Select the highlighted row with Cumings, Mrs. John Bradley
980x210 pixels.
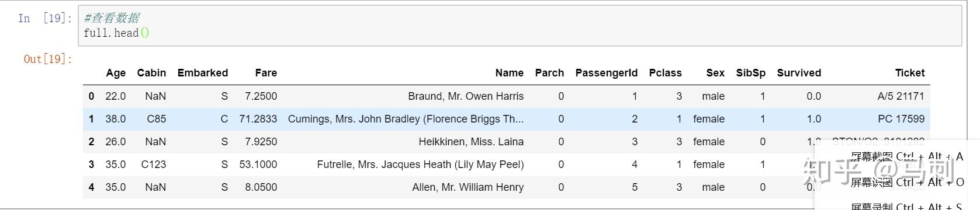click(507, 119)
